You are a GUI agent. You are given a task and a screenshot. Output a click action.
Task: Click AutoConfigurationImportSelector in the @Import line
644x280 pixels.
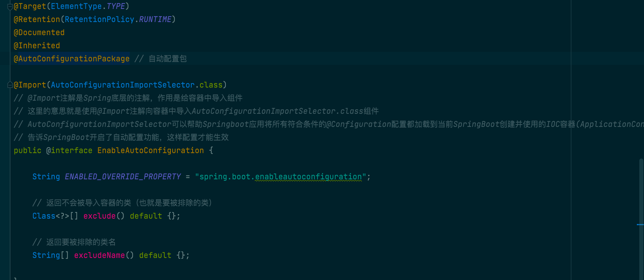[123, 85]
